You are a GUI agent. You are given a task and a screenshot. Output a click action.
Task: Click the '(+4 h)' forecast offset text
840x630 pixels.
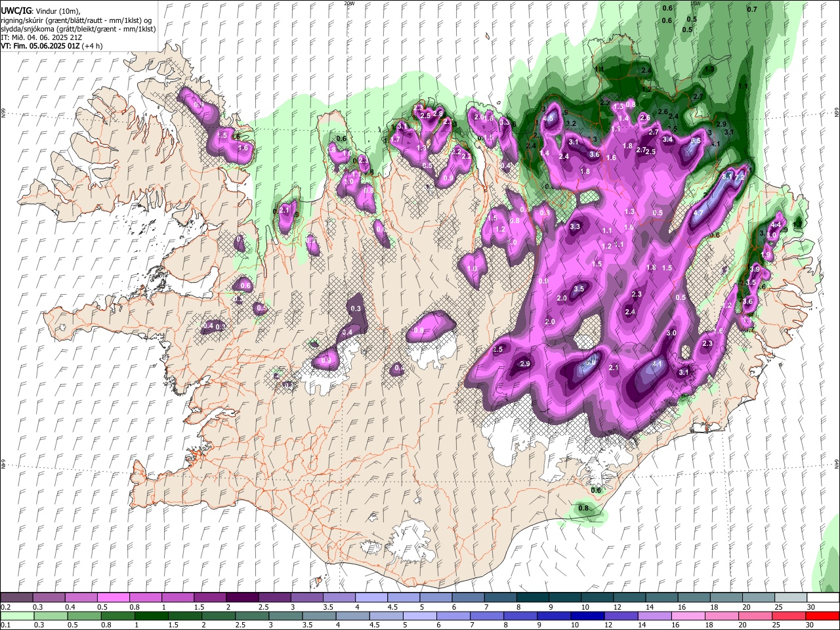click(x=91, y=46)
